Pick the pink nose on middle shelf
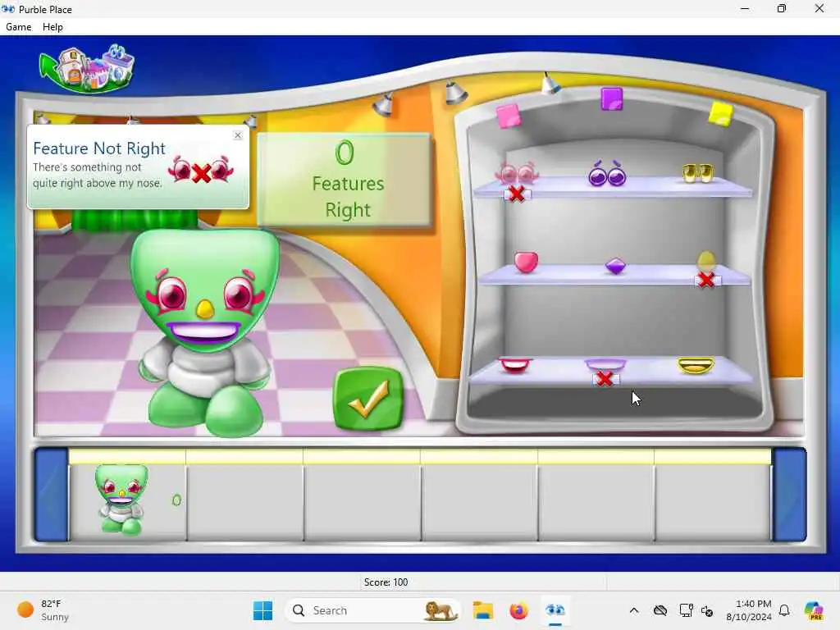Image resolution: width=840 pixels, height=630 pixels. point(526,262)
